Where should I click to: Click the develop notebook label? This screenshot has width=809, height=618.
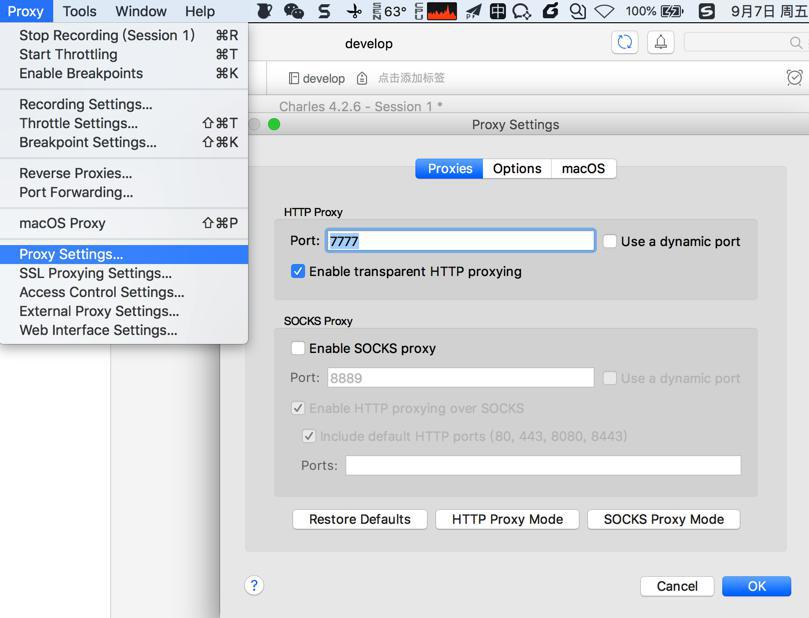tap(323, 78)
